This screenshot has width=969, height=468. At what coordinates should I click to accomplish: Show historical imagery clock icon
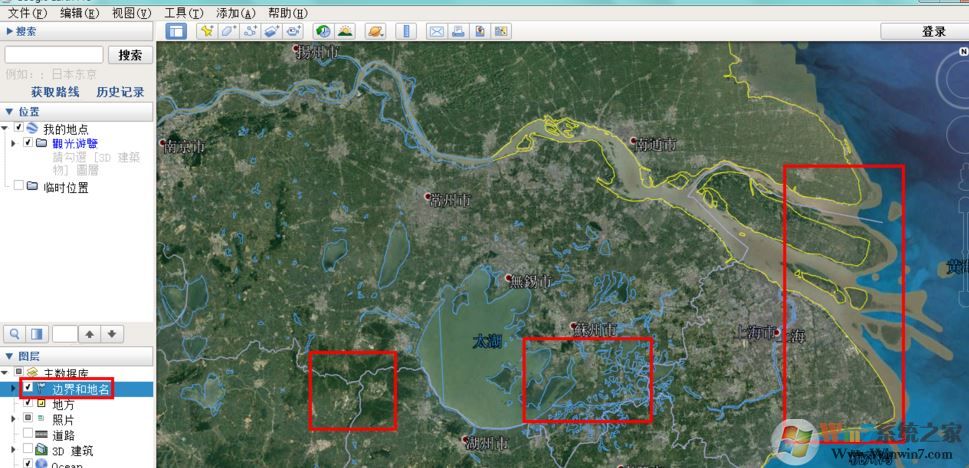pos(323,31)
